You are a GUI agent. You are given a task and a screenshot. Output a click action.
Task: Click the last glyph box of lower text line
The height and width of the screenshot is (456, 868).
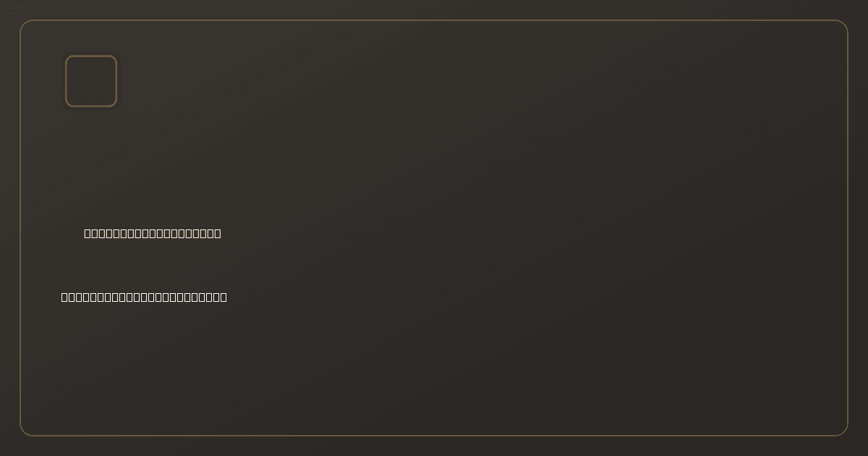click(223, 297)
